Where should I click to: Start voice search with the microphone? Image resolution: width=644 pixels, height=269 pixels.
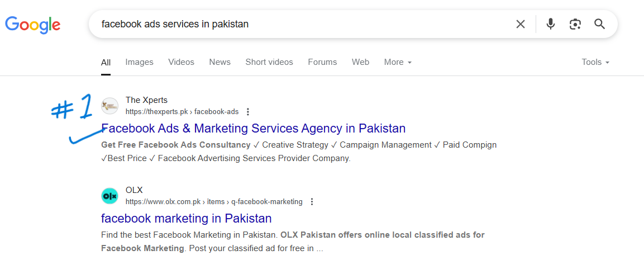click(x=551, y=24)
